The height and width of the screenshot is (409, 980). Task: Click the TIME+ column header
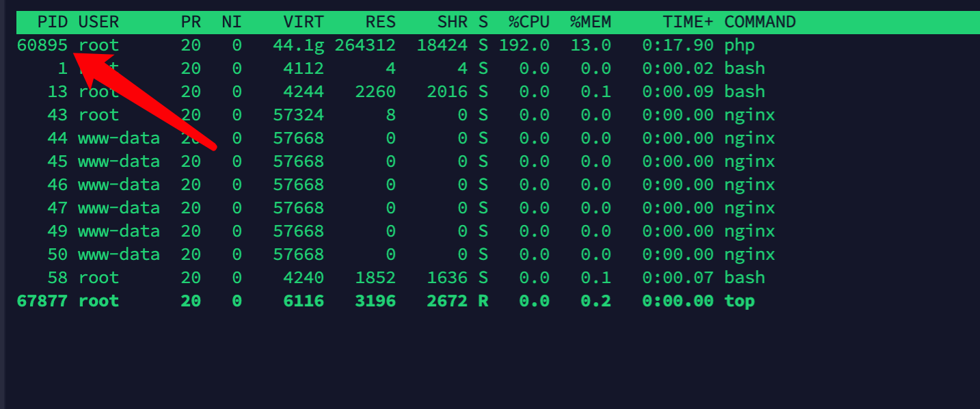click(688, 22)
